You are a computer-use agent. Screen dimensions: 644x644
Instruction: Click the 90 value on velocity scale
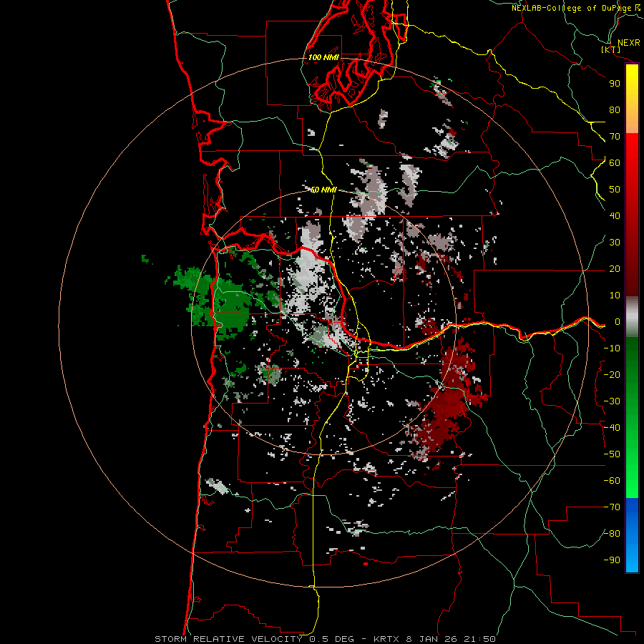[x=615, y=84]
